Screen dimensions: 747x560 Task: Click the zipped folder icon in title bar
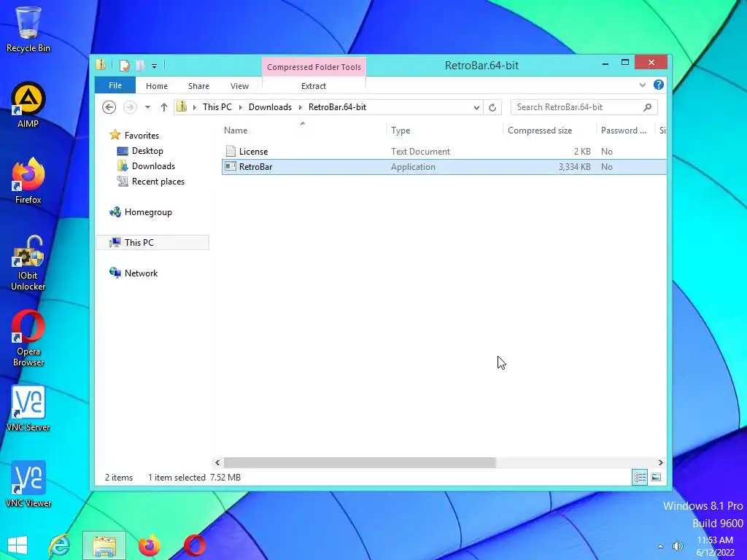coord(101,65)
